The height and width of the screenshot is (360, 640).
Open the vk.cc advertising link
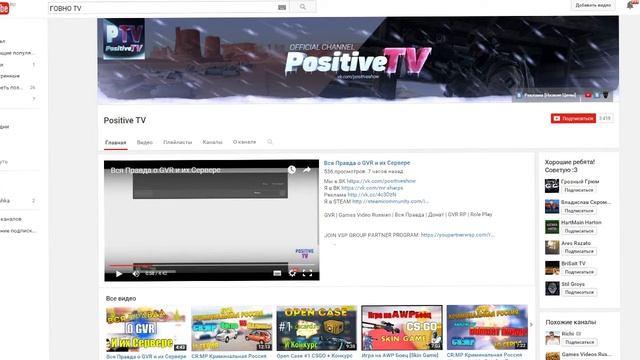point(372,195)
